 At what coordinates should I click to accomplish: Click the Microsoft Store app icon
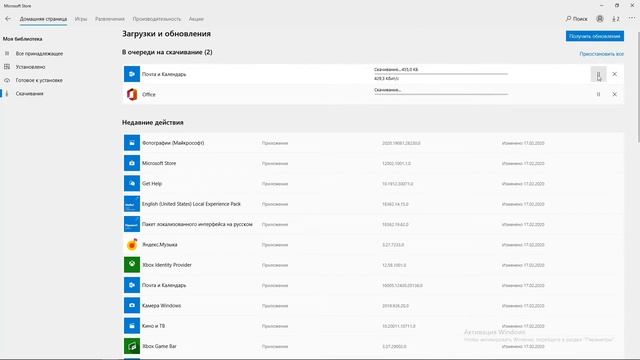click(x=132, y=163)
